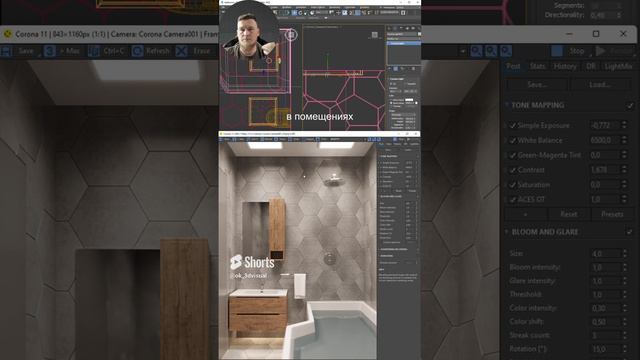640x360 pixels.
Task: Click white color swatch in 3ds Max panel
Action: (409, 100)
